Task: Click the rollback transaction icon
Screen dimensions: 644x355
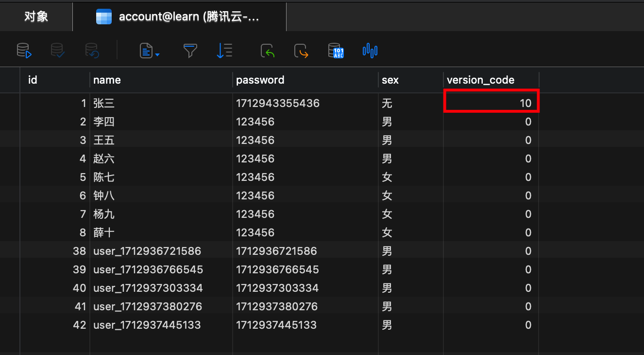Action: (92, 50)
